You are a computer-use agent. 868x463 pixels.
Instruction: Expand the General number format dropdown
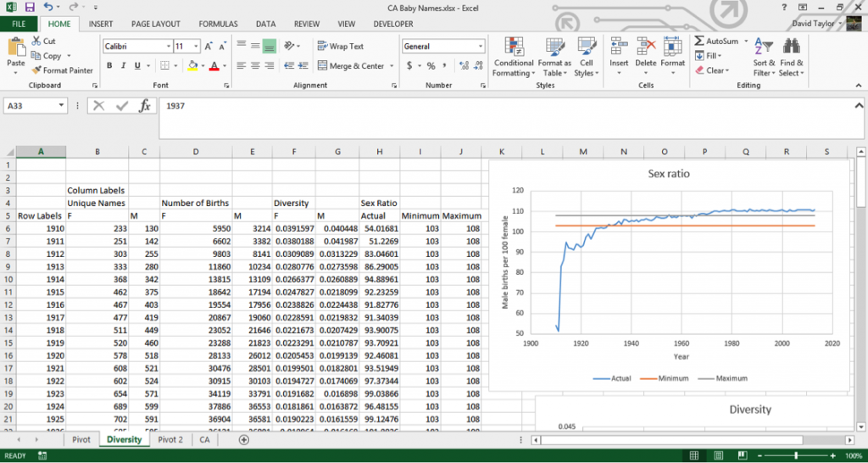pyautogui.click(x=481, y=47)
